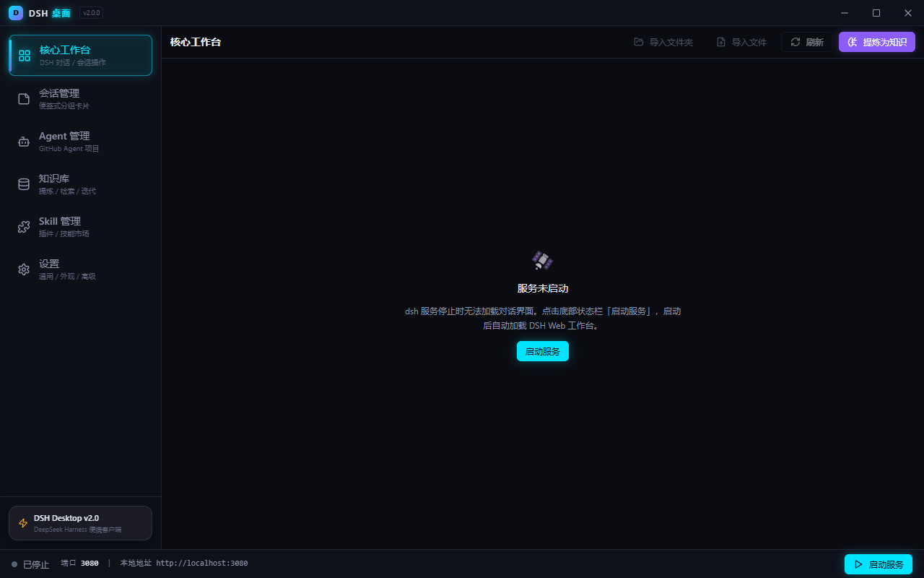Click the http://localhost:3080 address
The width and height of the screenshot is (924, 578).
click(x=202, y=564)
